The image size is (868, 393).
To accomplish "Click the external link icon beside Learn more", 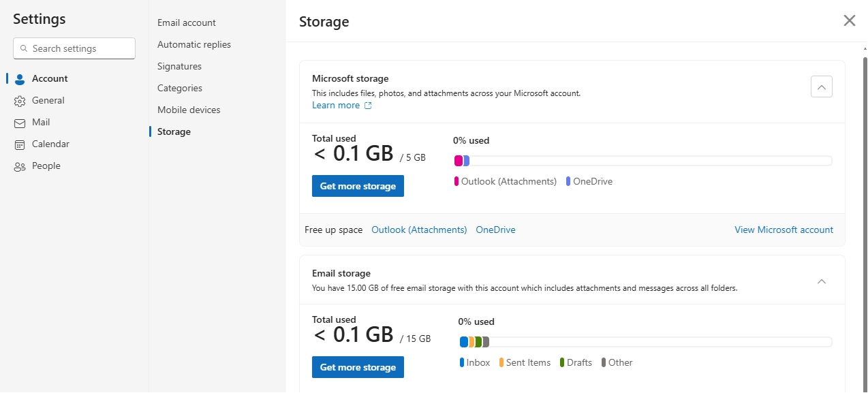I will pos(368,106).
